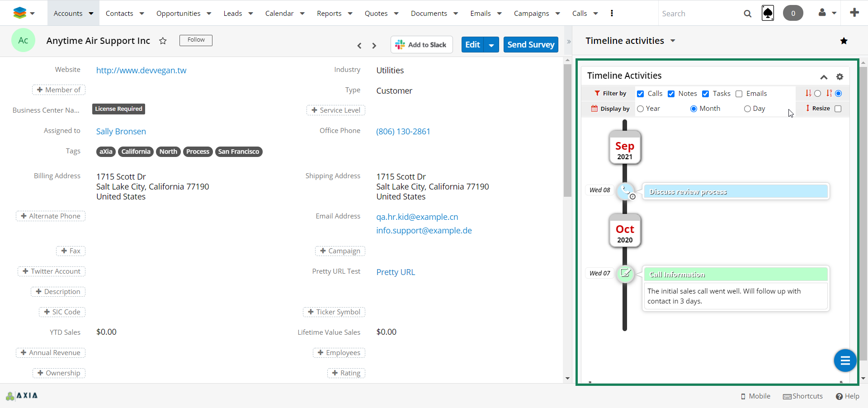Screen dimensions: 868x408
Task: Expand the Edit button dropdown arrow
Action: click(x=491, y=45)
